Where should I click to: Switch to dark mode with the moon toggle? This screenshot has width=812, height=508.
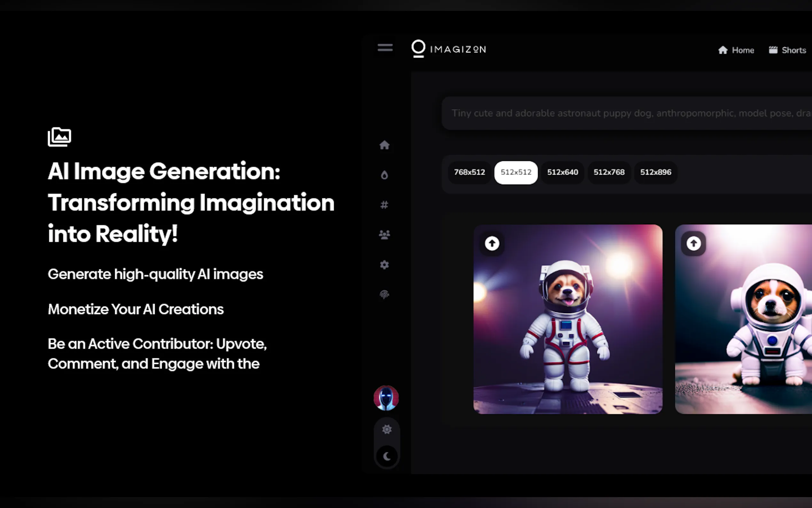[387, 456]
